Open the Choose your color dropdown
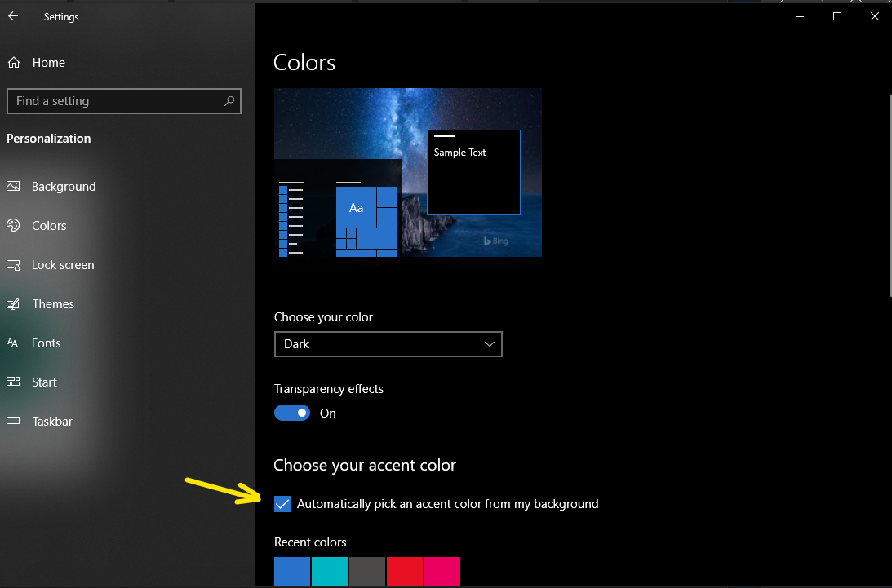 [x=388, y=343]
